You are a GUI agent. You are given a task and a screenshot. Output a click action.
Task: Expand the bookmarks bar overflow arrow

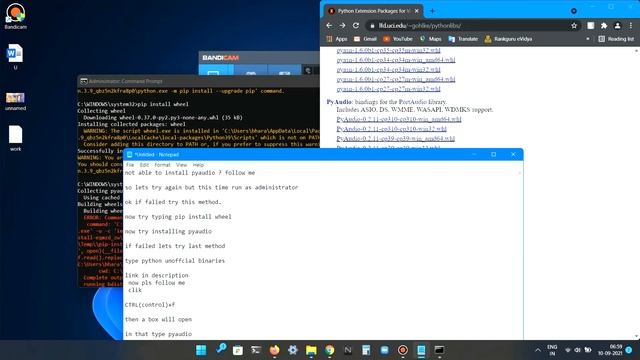coord(588,39)
